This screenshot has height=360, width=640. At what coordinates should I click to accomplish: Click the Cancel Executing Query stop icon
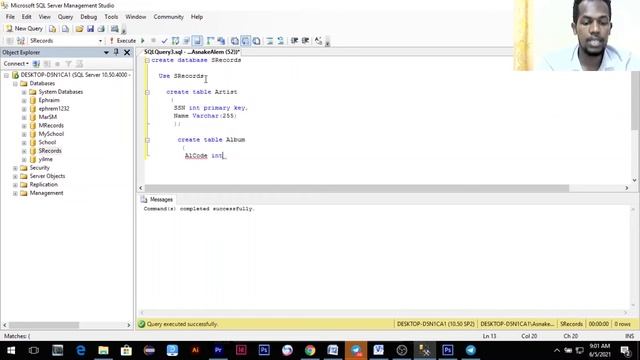(x=153, y=41)
